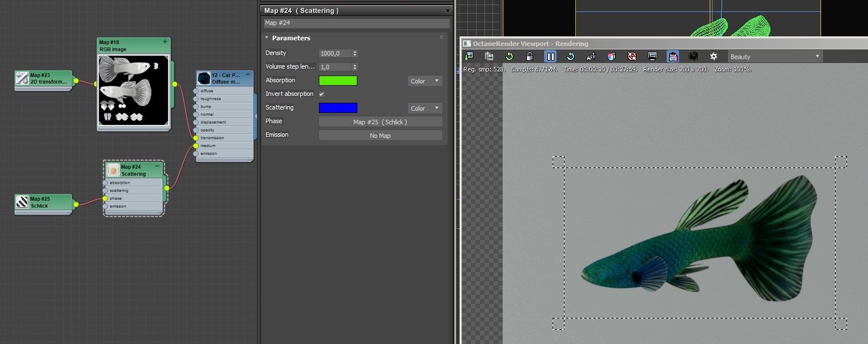Click the material node emission input socket

[x=196, y=153]
